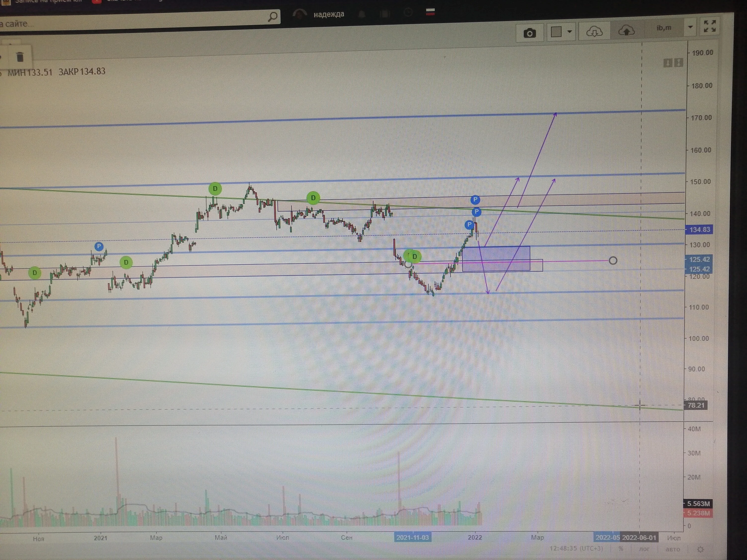
Task: Click the clock icon in the top bar
Action: [x=408, y=13]
